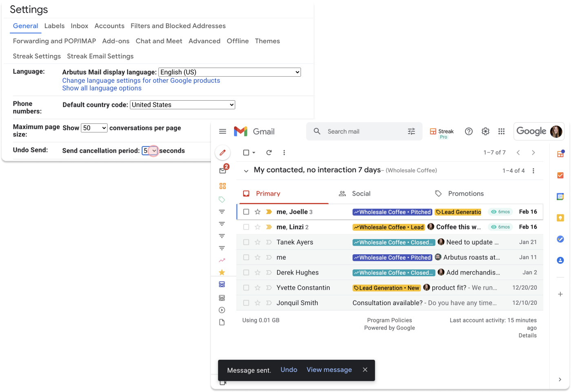
Task: Open the Google apps grid
Action: pyautogui.click(x=501, y=131)
